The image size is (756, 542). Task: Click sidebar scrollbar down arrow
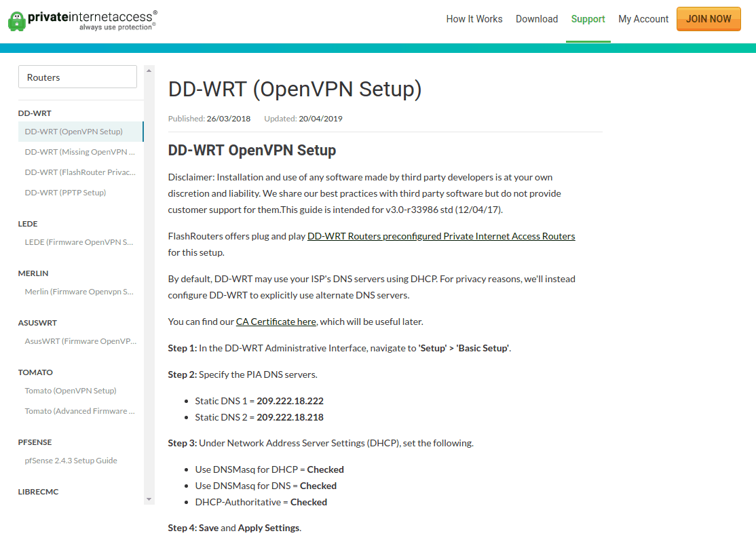[149, 499]
